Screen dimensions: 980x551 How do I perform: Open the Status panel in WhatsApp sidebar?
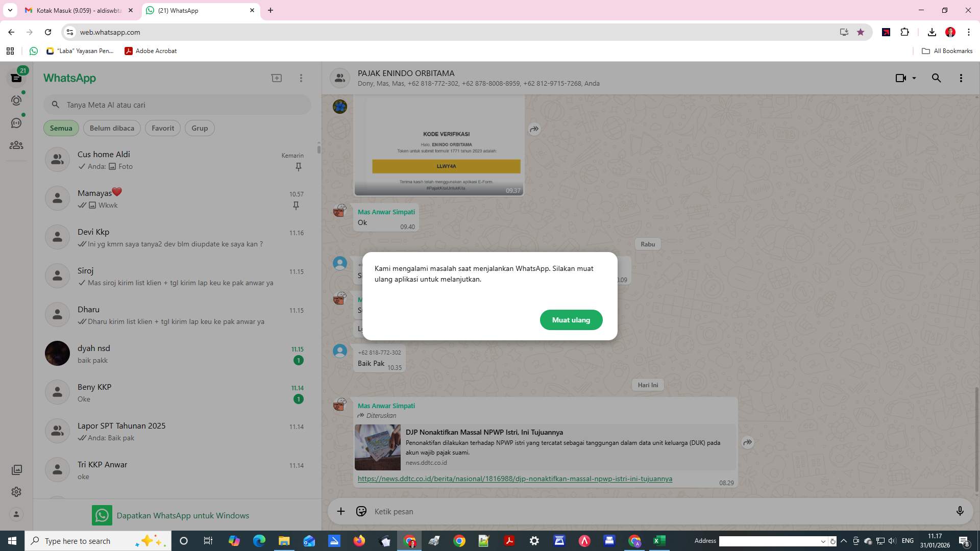(17, 101)
